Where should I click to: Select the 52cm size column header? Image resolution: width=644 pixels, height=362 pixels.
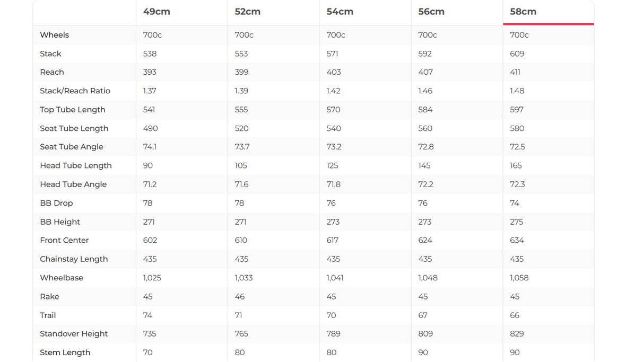tap(248, 12)
